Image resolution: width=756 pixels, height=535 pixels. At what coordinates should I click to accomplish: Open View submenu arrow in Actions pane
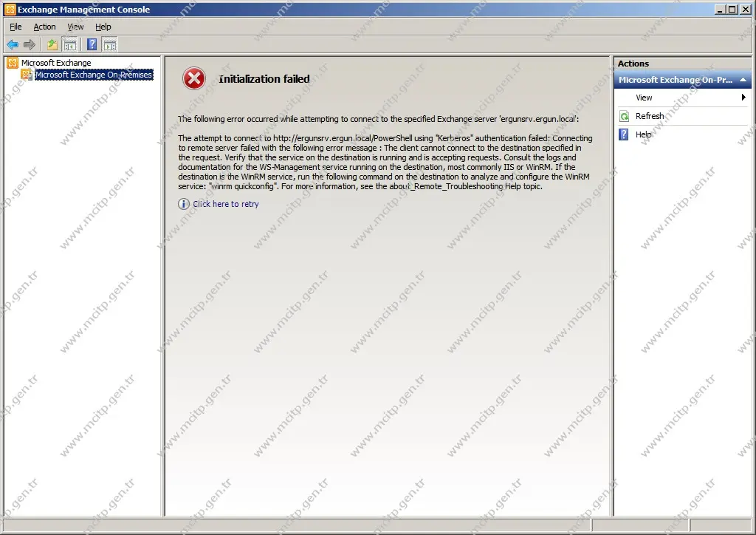pyautogui.click(x=743, y=98)
